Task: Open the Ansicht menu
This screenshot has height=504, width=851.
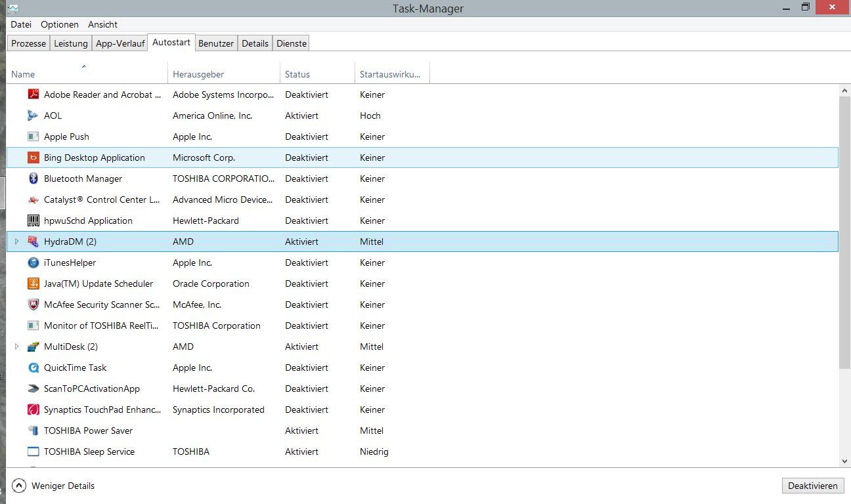Action: 103,24
